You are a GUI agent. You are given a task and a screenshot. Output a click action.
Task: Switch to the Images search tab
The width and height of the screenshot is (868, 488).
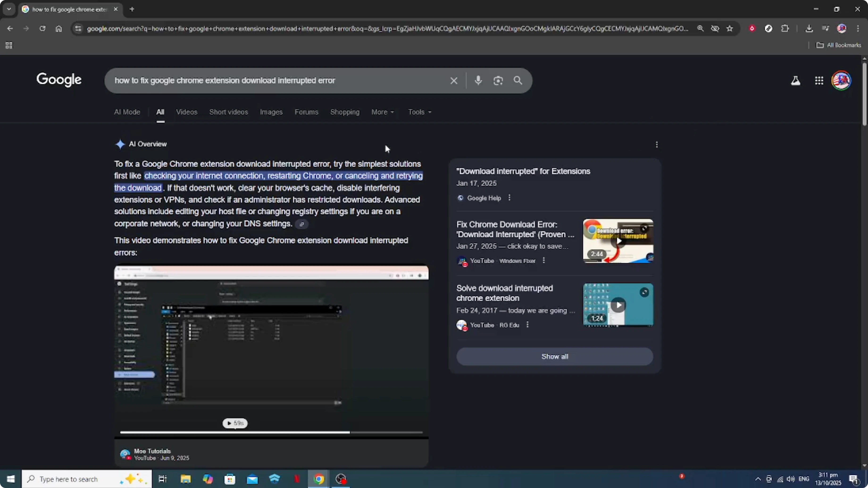pyautogui.click(x=271, y=112)
